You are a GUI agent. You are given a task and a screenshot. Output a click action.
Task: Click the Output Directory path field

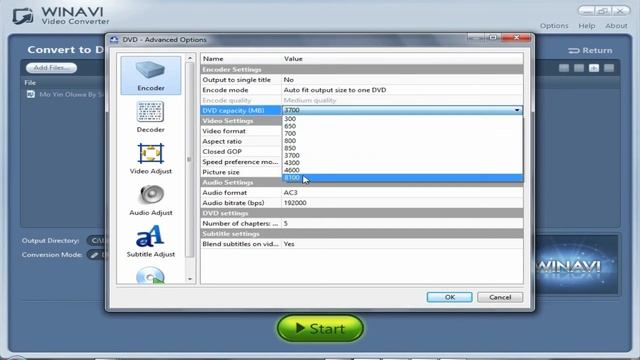(x=96, y=241)
